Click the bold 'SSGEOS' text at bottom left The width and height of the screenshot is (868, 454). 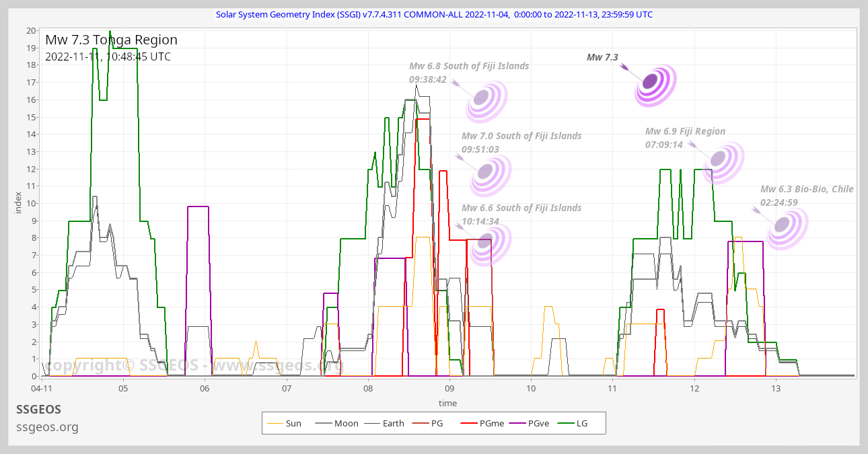(38, 409)
